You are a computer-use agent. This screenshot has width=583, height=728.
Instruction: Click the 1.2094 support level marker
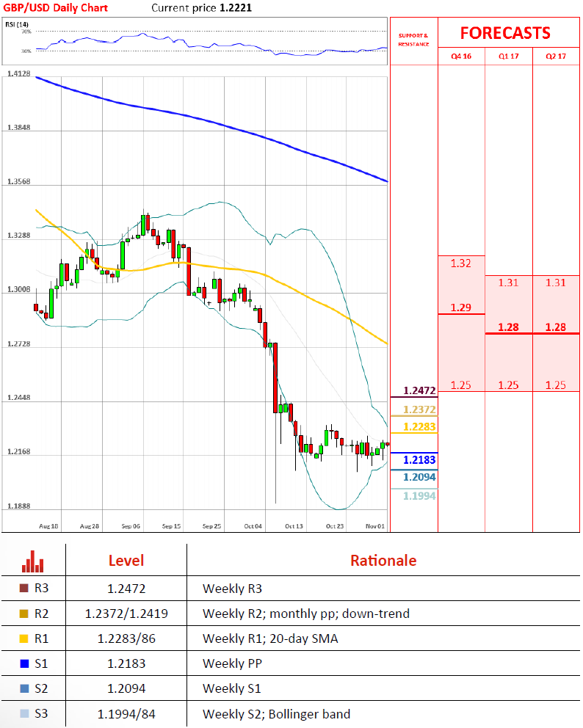coord(419,477)
